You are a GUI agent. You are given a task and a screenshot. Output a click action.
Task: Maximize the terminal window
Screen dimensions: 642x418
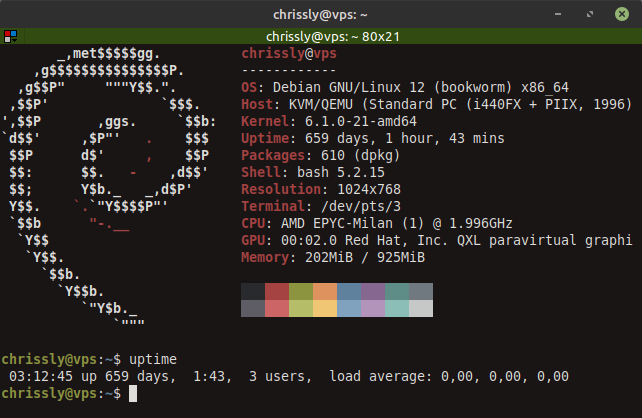(590, 14)
